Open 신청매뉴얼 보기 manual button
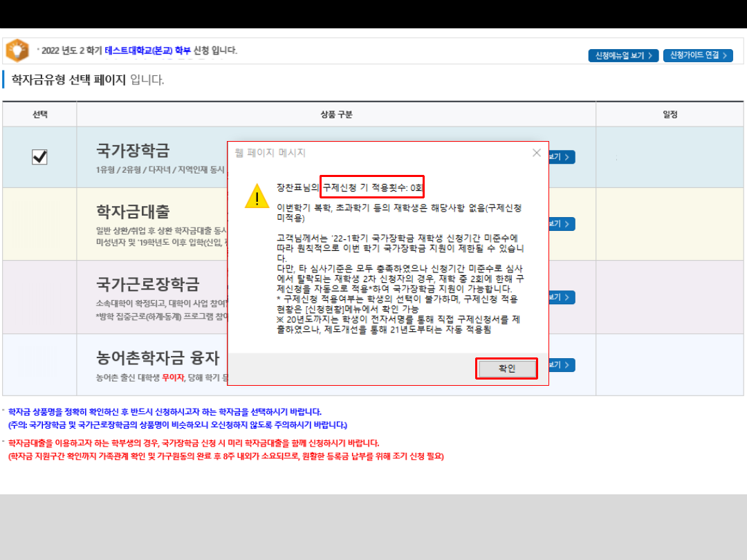 pyautogui.click(x=623, y=55)
